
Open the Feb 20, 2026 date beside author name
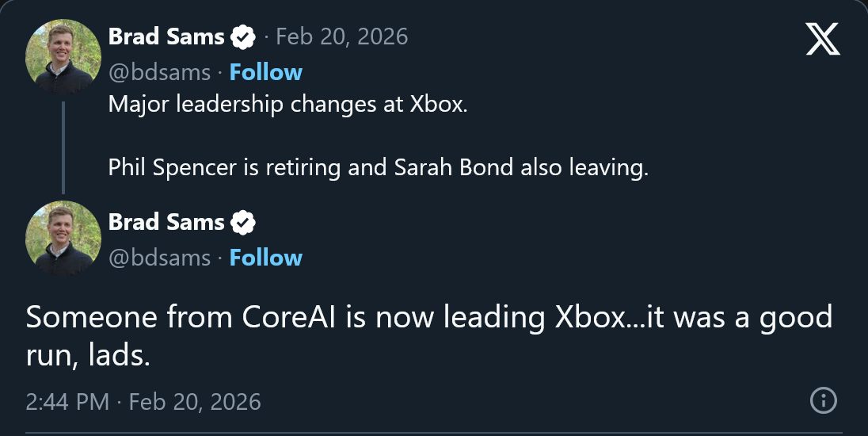341,36
